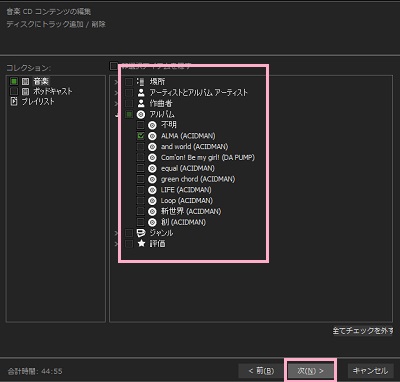This screenshot has height=382, width=400.
Task: Click the キャンセル cancel button
Action: 370,371
